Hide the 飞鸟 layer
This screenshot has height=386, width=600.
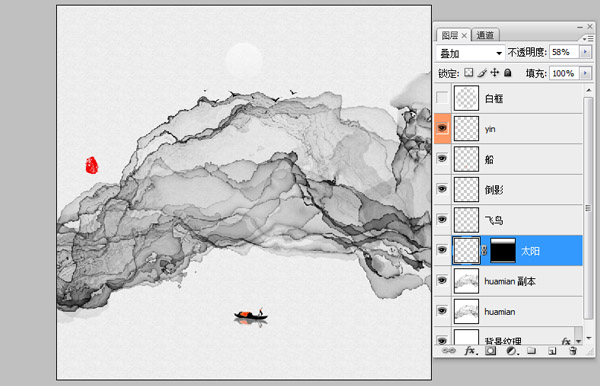[442, 219]
